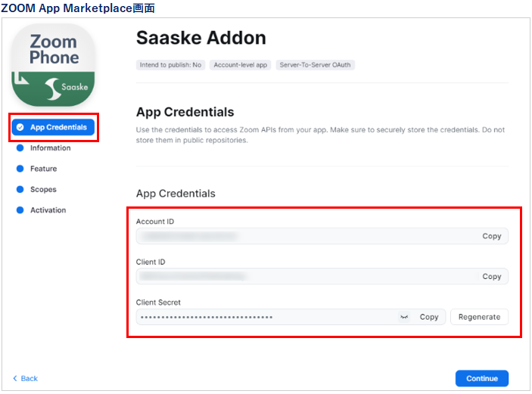
Task: Click the bold App Credentials heading
Action: click(185, 112)
